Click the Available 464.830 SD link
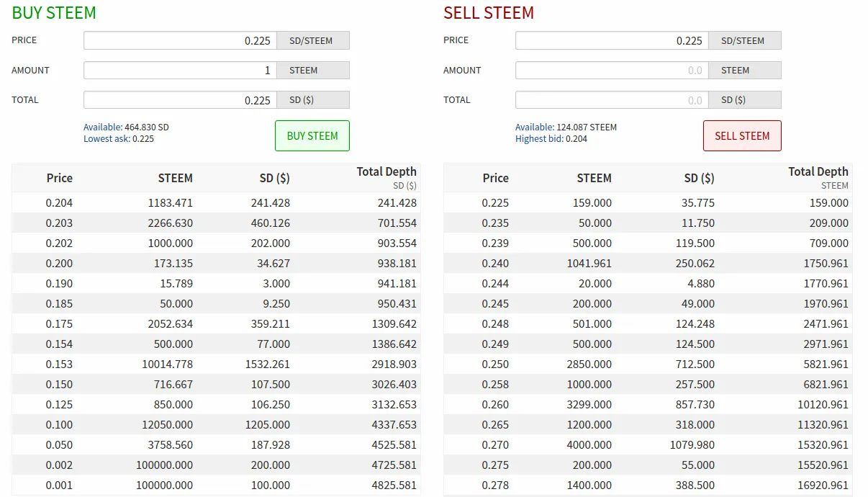 (x=126, y=127)
